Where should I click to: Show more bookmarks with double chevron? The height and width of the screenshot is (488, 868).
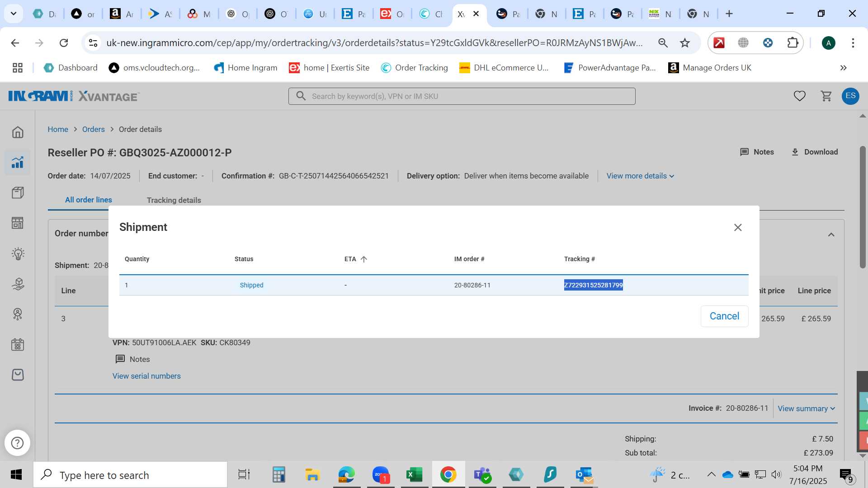(x=843, y=68)
